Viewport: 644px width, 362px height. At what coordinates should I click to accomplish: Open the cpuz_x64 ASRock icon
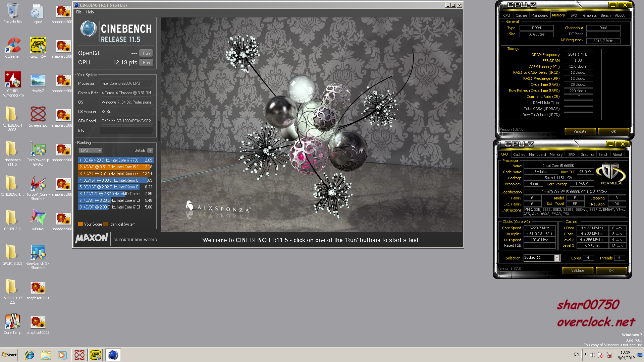(x=38, y=48)
